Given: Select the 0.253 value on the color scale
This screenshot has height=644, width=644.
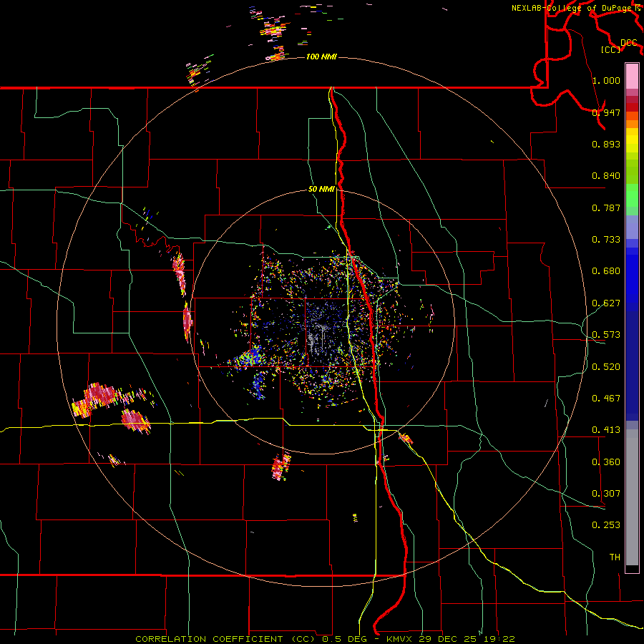Looking at the screenshot, I should [x=606, y=525].
